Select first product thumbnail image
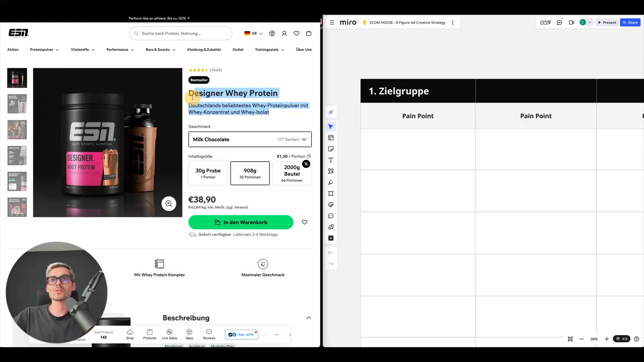 [x=17, y=78]
